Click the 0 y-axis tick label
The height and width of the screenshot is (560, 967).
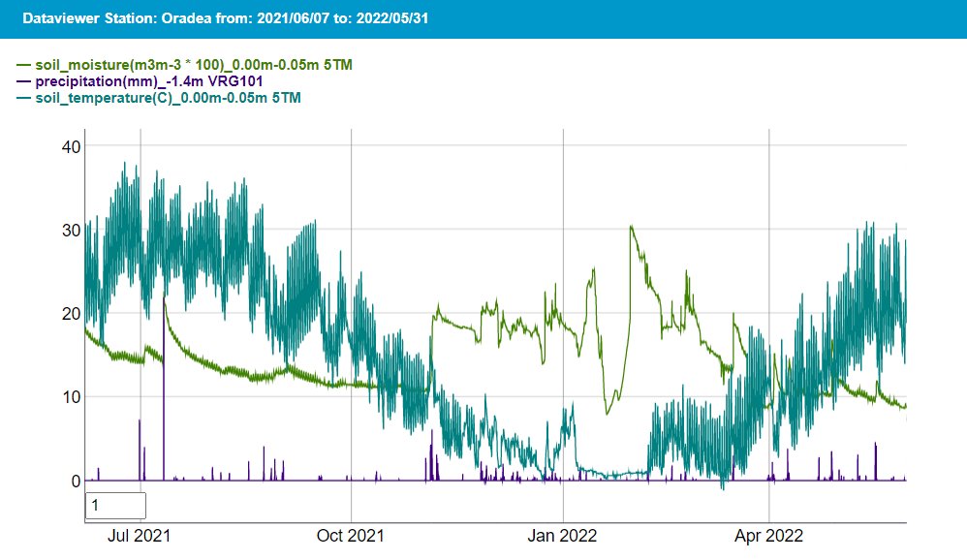(76, 481)
